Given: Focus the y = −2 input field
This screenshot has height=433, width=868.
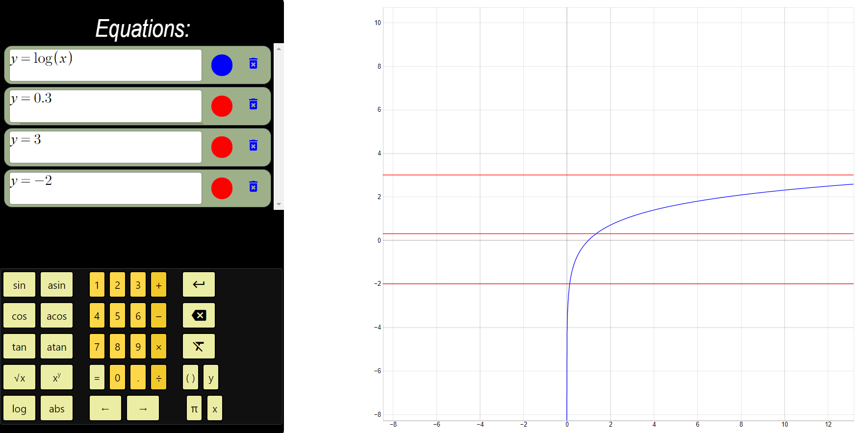Looking at the screenshot, I should (105, 188).
